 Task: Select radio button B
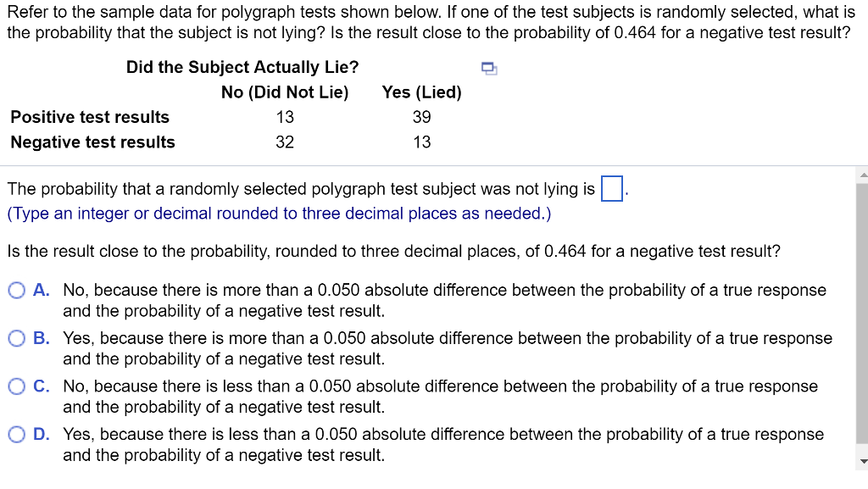click(x=17, y=338)
